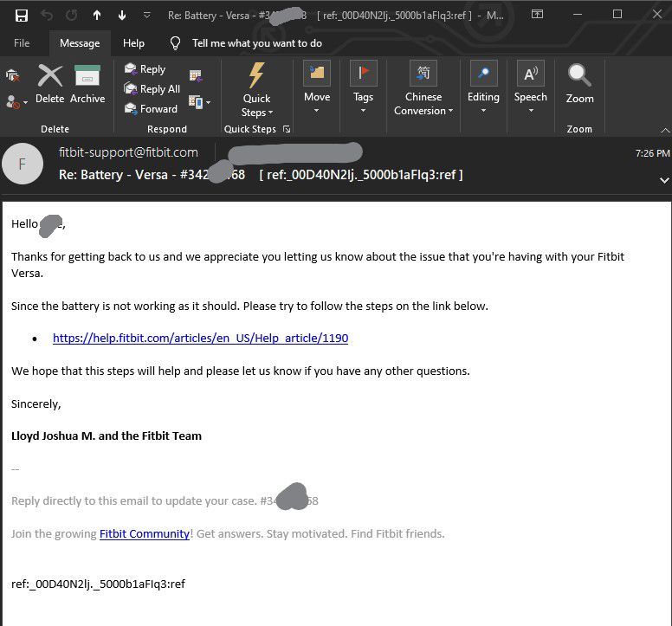Click the Ignore conversation icon
This screenshot has width=672, height=626.
pos(12,76)
